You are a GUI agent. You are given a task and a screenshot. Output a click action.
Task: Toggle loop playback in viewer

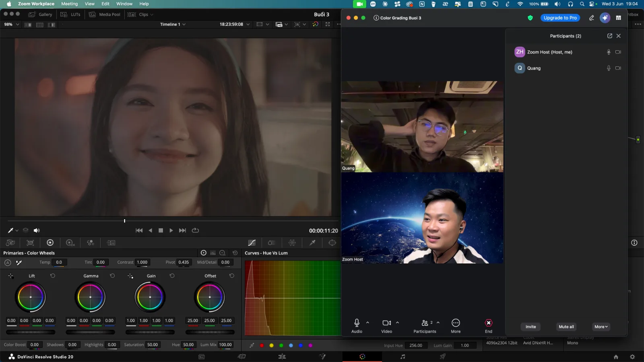[196, 230]
